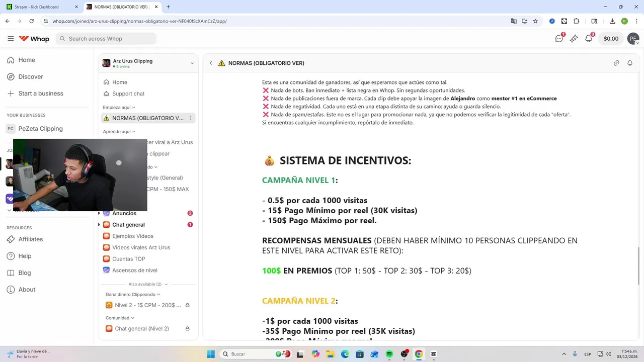Open CapCut from the taskbar
The image size is (644, 362).
pyautogui.click(x=433, y=354)
